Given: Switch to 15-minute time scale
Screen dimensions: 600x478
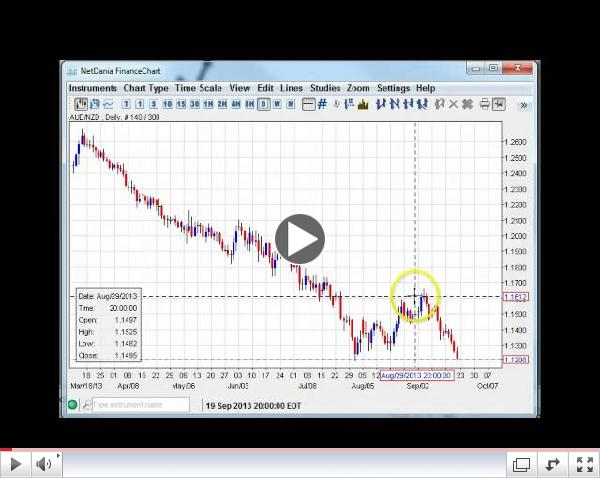Looking at the screenshot, I should pyautogui.click(x=181, y=104).
